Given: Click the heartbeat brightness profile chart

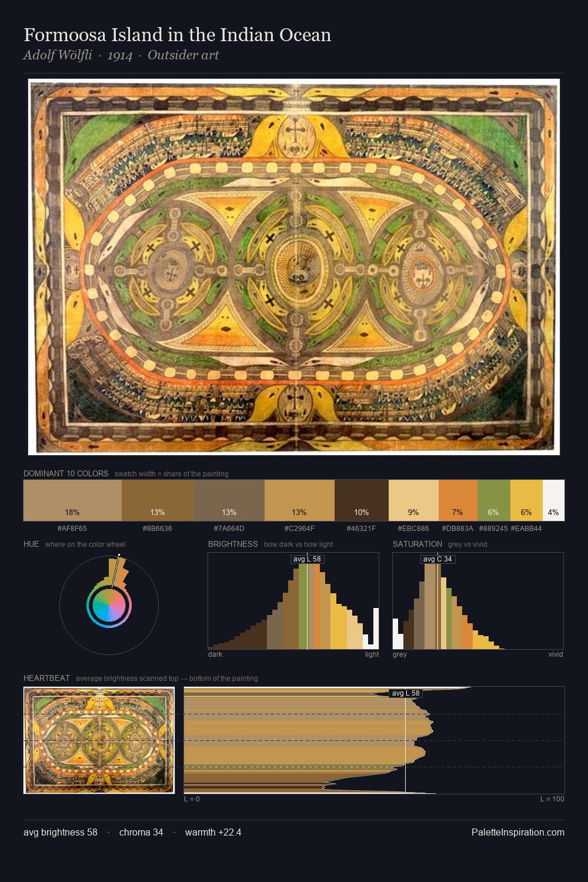Looking at the screenshot, I should point(374,740).
